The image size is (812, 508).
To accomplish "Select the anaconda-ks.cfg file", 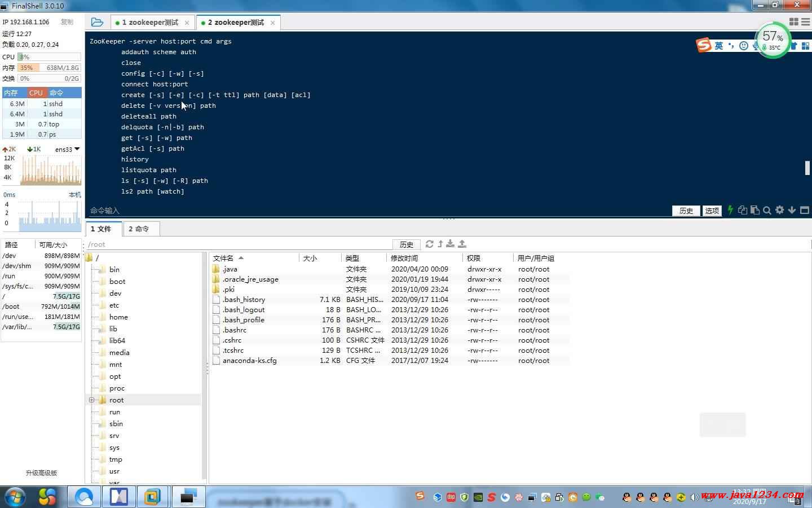I will tap(389, 361).
